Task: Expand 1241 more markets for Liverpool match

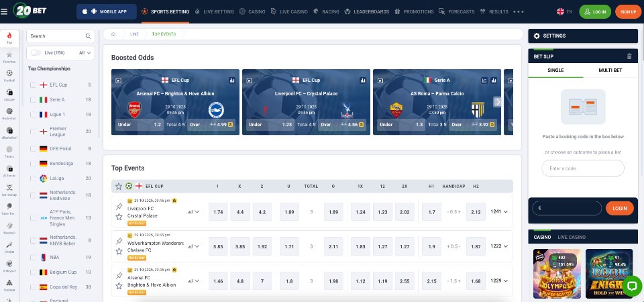Action: [x=499, y=212]
